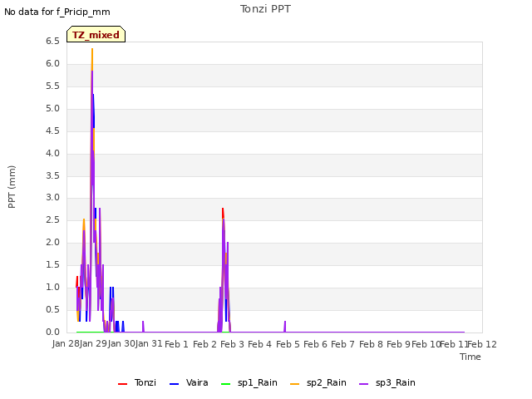532x399 pixels.
Task: Click the red Tonzi legend color marker
Action: 122,384
